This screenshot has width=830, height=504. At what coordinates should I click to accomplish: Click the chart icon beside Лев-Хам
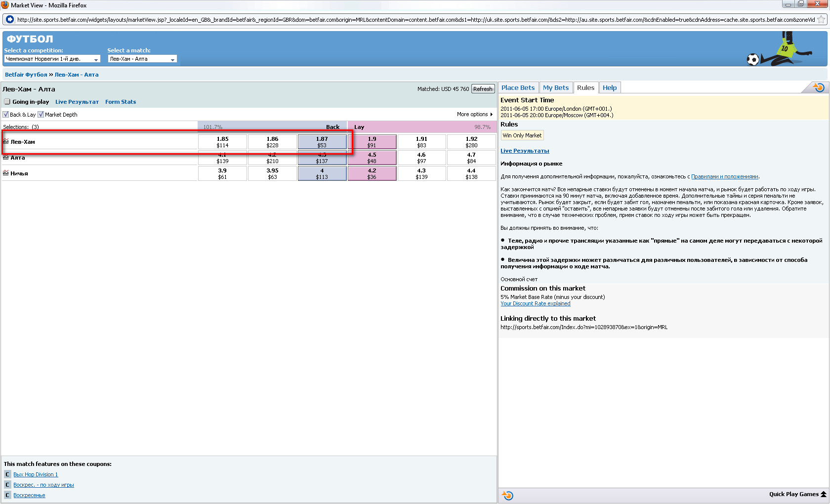6,141
